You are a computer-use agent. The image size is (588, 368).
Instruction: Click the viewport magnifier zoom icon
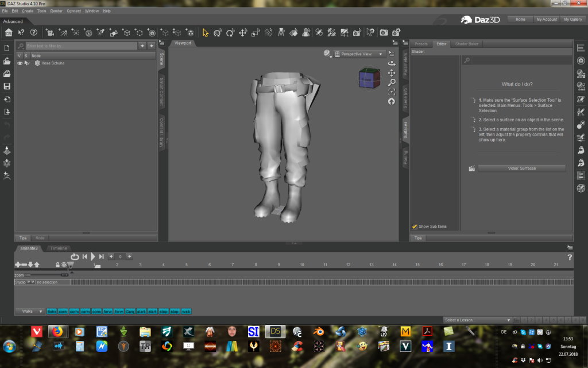392,82
